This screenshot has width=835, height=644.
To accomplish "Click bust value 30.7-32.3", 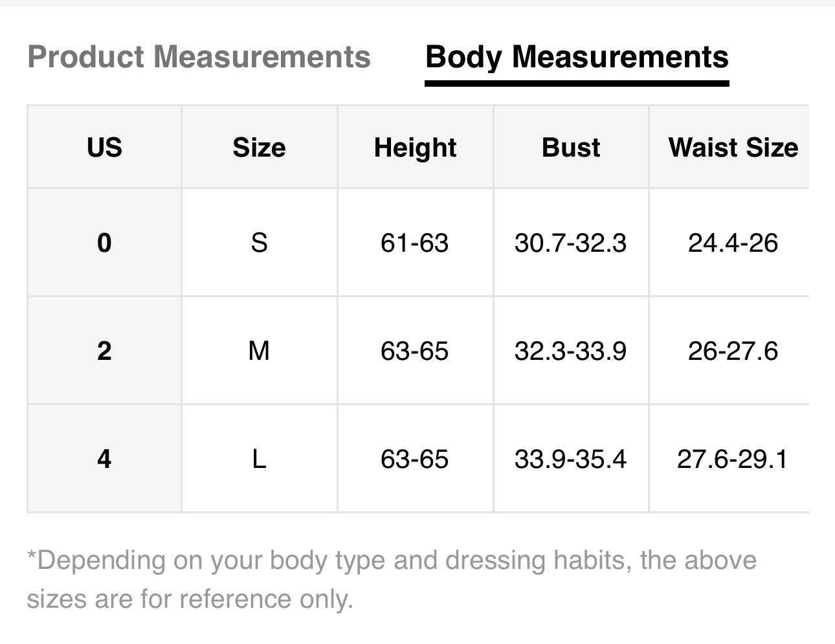I will pos(570,243).
